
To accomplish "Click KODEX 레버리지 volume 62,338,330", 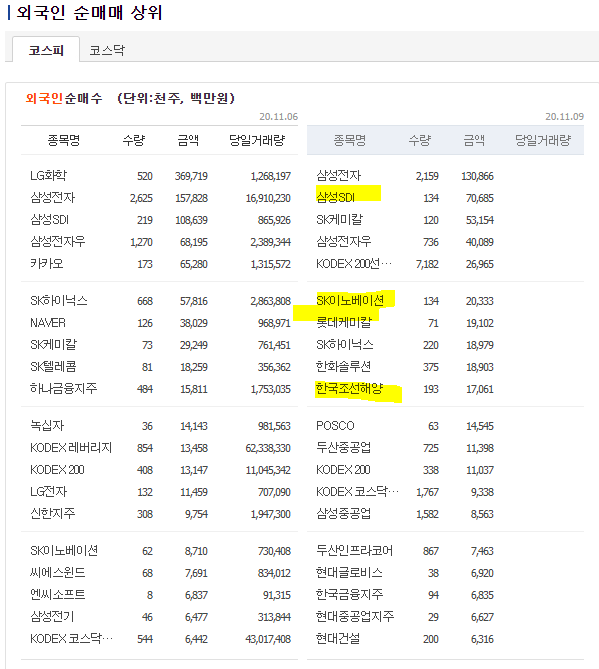I will [x=268, y=448].
